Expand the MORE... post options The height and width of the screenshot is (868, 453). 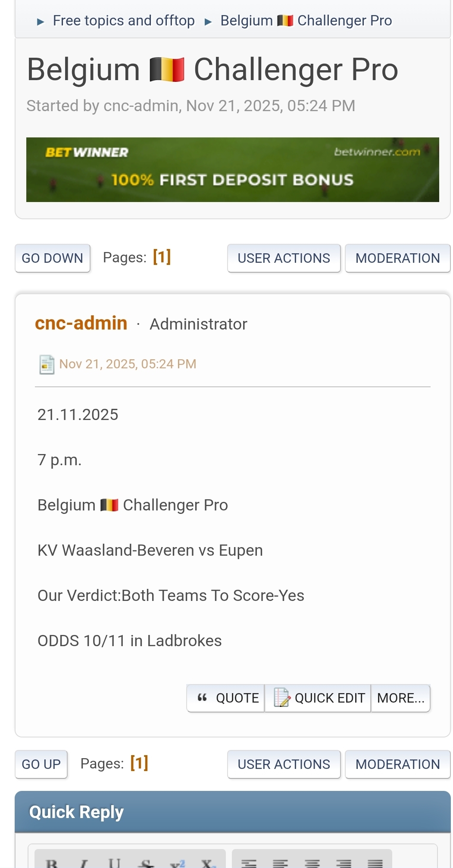(x=400, y=698)
